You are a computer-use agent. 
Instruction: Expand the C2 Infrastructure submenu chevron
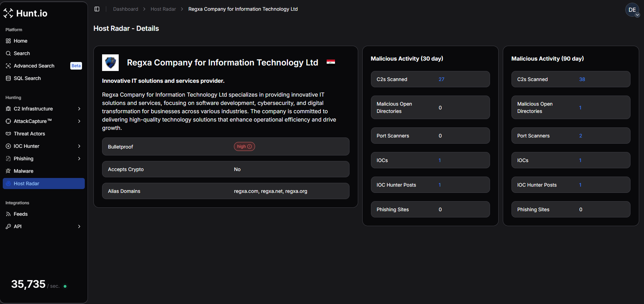tap(79, 109)
